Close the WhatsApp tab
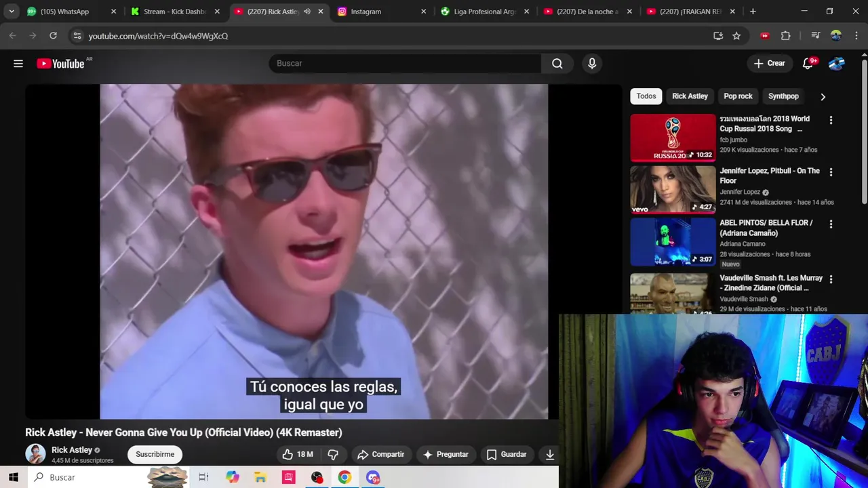This screenshot has width=868, height=488. [x=113, y=12]
